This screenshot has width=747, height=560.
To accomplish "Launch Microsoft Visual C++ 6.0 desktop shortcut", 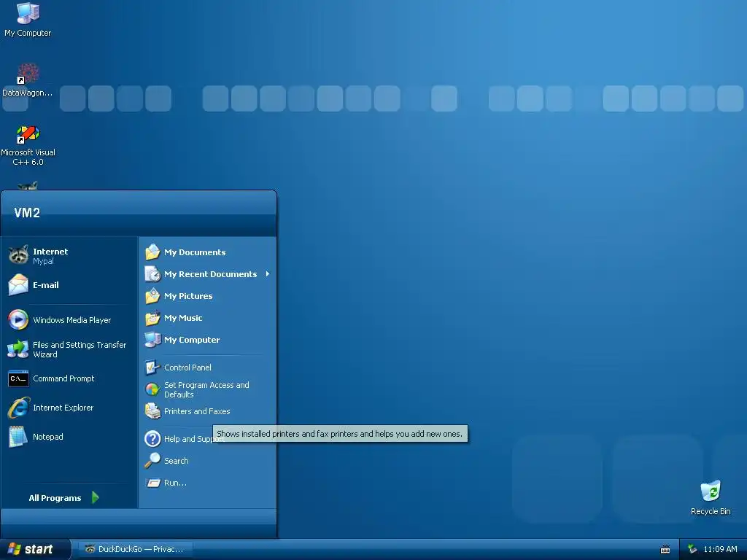I will [28, 145].
